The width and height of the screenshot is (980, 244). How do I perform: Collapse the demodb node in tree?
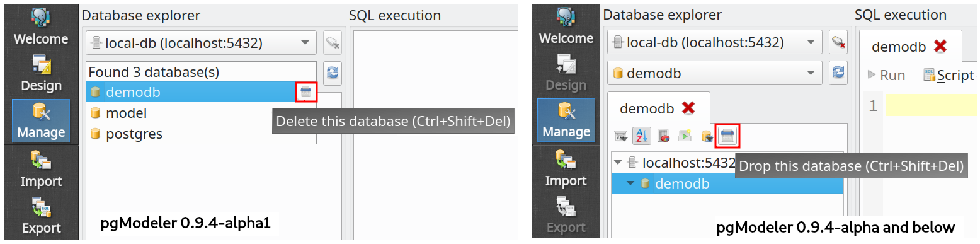pyautogui.click(x=630, y=184)
